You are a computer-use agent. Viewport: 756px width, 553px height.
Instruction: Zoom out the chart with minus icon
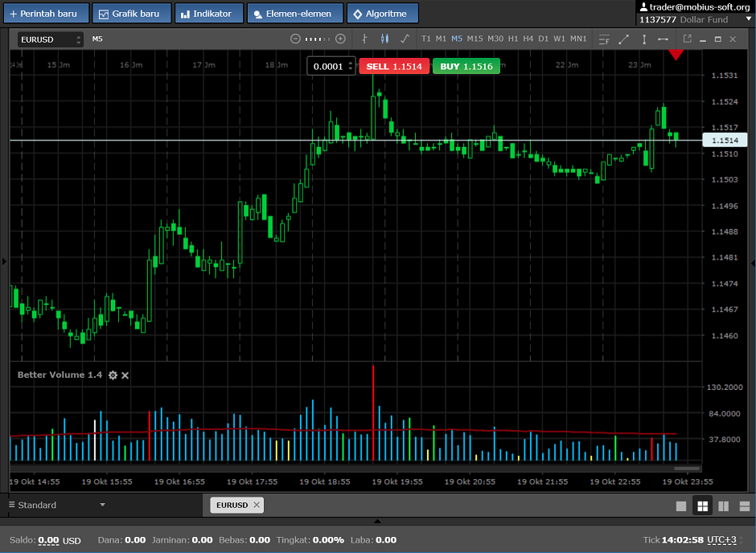[295, 39]
